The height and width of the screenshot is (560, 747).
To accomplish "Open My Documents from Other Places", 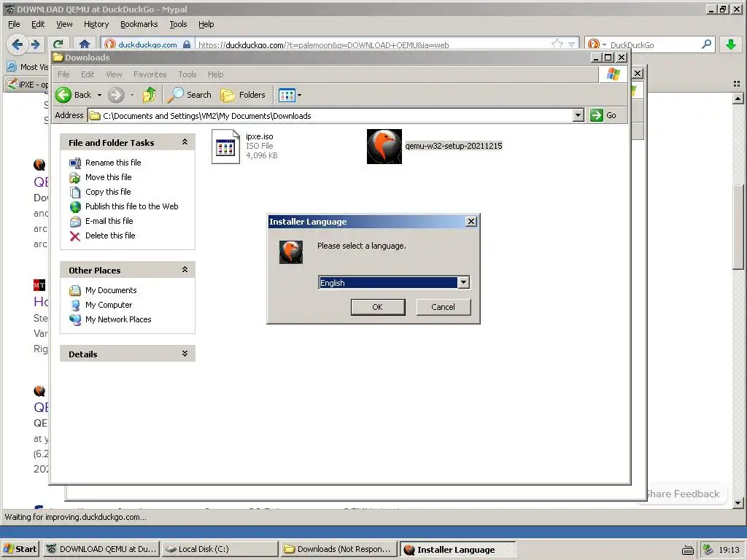I will 111,290.
